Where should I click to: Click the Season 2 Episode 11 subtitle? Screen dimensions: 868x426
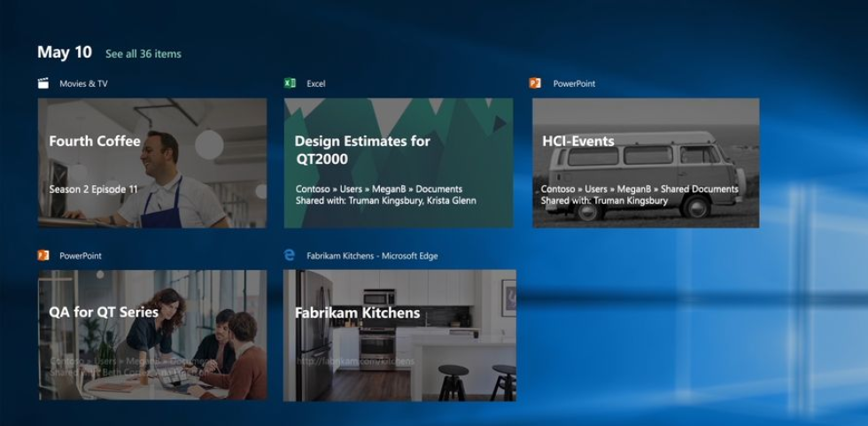pos(93,190)
